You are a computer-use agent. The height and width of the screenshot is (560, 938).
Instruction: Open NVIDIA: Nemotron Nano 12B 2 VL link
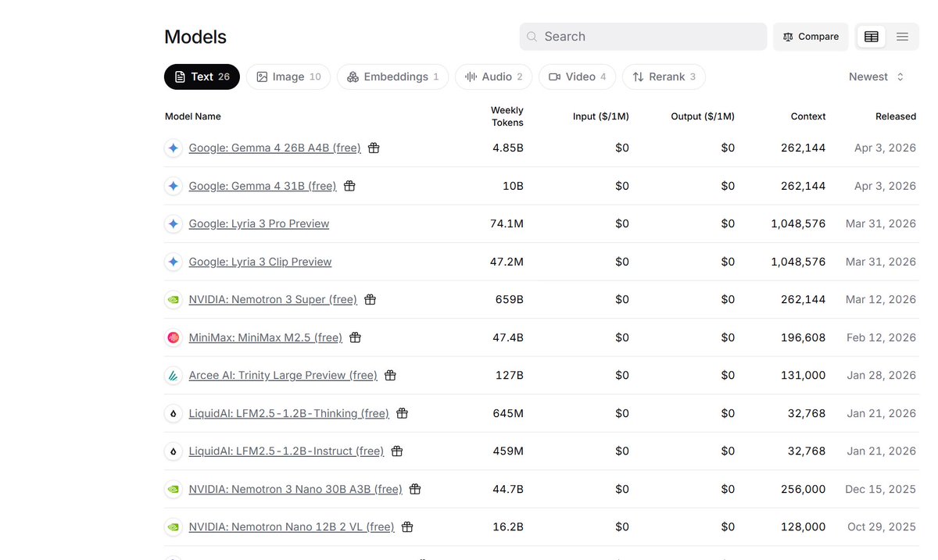click(x=292, y=527)
